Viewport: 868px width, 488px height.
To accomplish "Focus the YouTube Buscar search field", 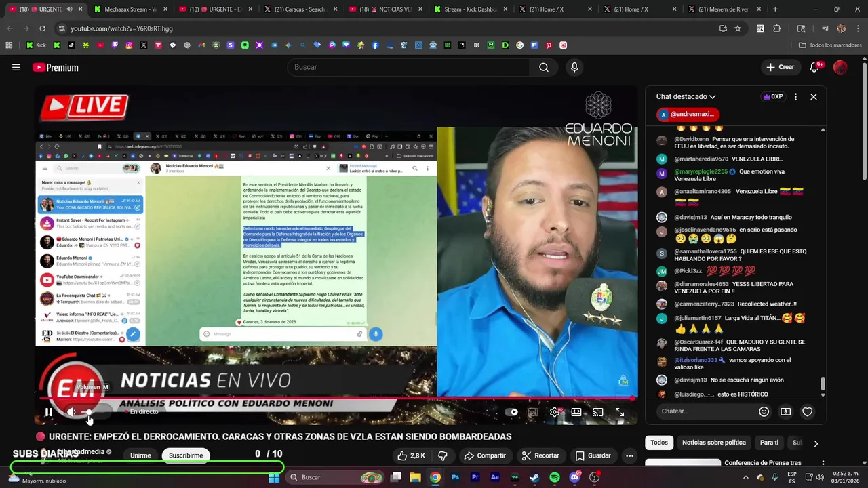I will tap(408, 67).
